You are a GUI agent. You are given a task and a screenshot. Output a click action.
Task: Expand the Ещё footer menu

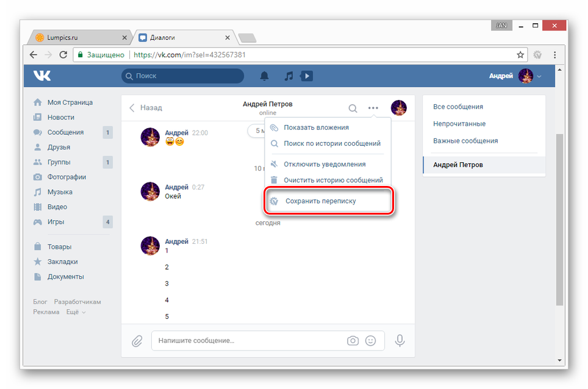76,312
